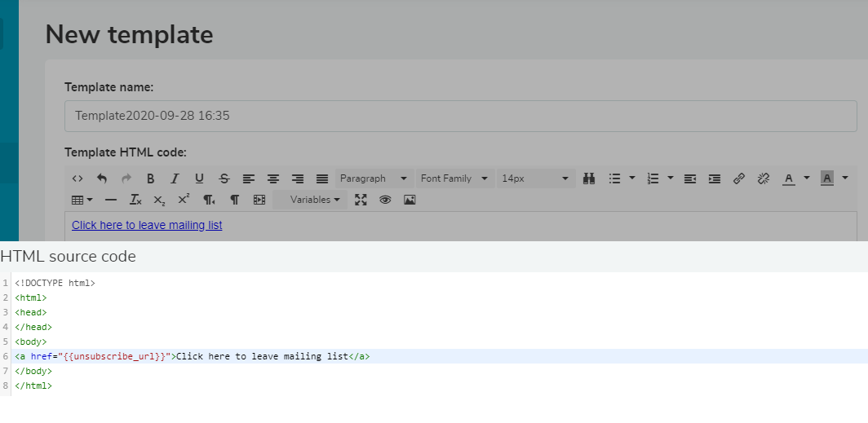Open find and replace binoculars

(589, 178)
